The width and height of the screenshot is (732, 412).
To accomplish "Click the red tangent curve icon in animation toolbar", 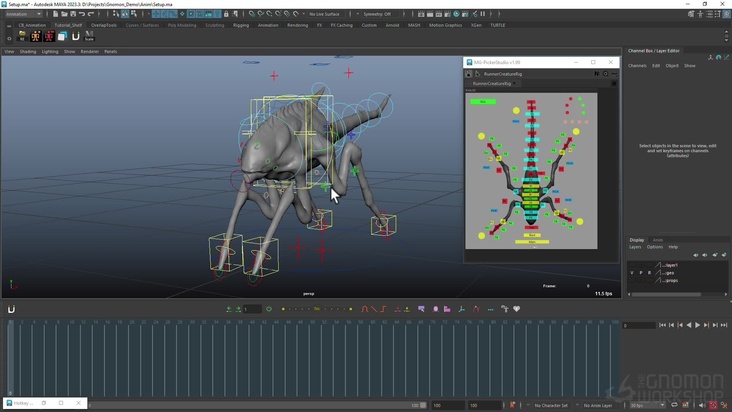I will click(365, 309).
